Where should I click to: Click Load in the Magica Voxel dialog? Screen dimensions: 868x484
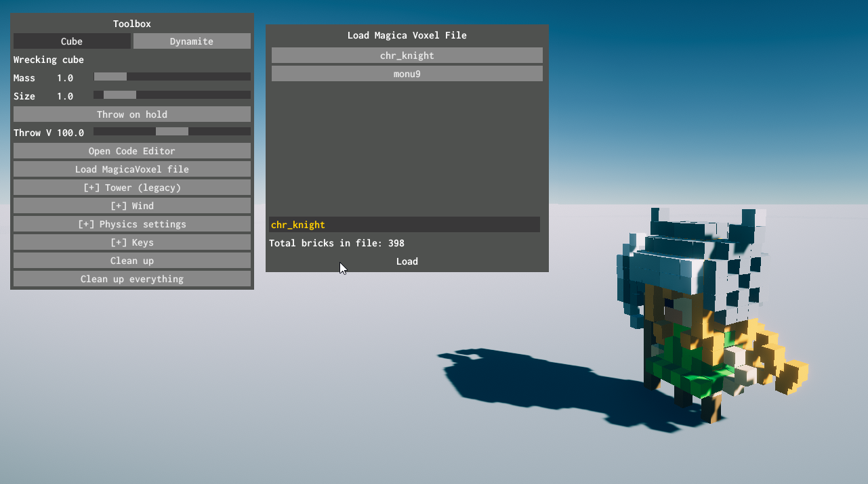(x=407, y=261)
